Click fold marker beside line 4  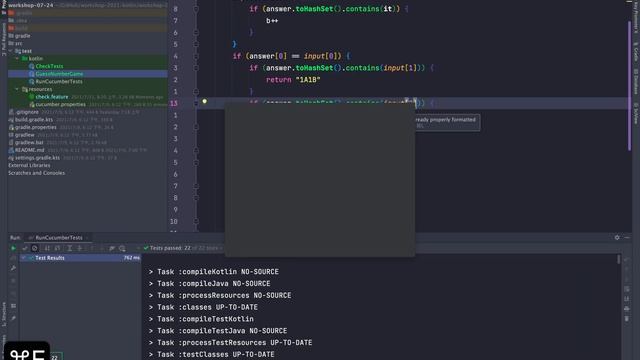[196, 56]
